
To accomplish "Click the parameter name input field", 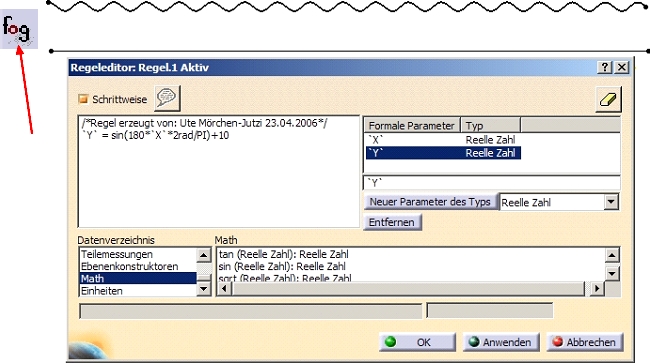I will tap(492, 183).
